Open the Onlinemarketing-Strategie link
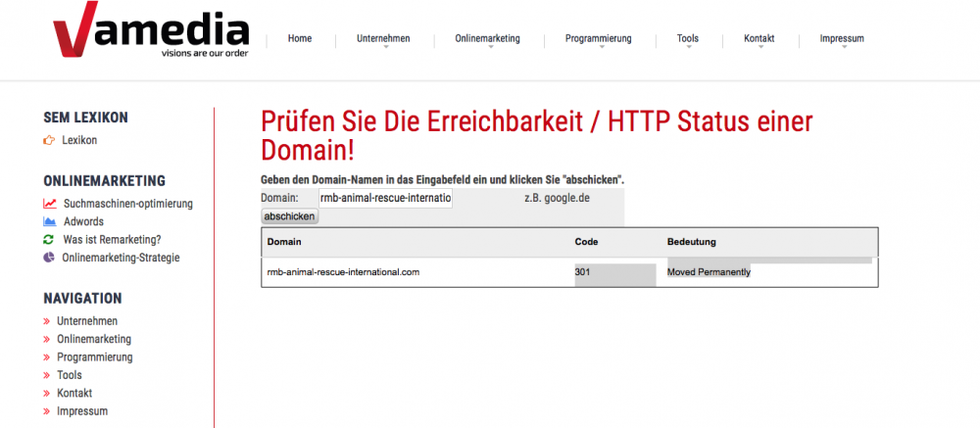The image size is (980, 428). [x=121, y=258]
